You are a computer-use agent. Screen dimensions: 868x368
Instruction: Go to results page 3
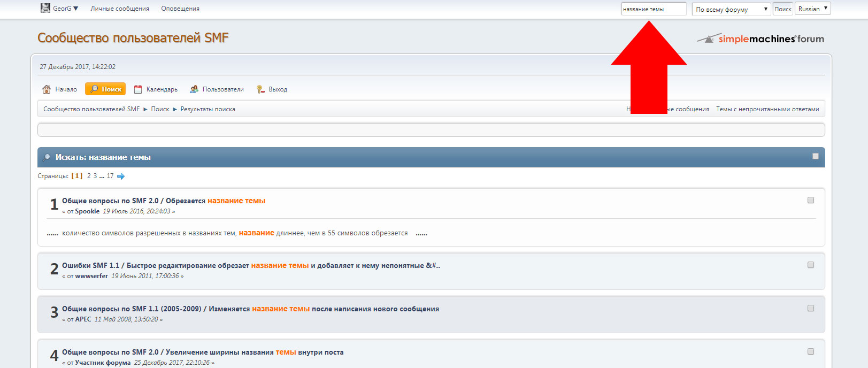tap(95, 176)
